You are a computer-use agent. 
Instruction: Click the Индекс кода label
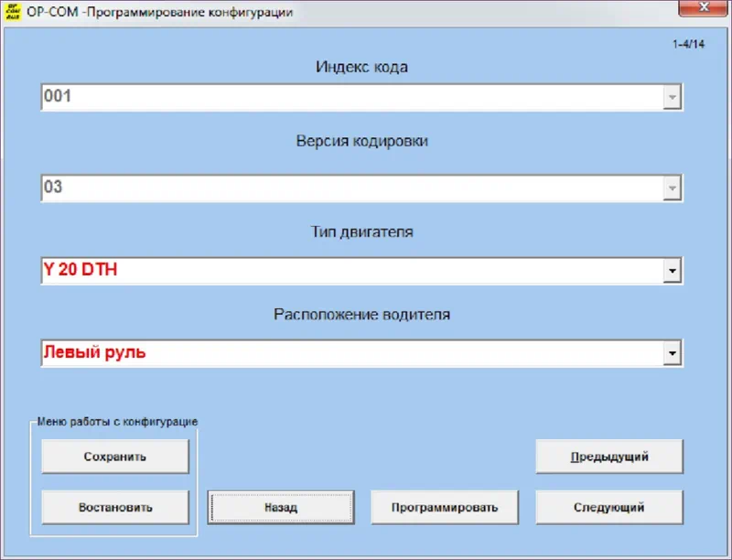pos(361,67)
